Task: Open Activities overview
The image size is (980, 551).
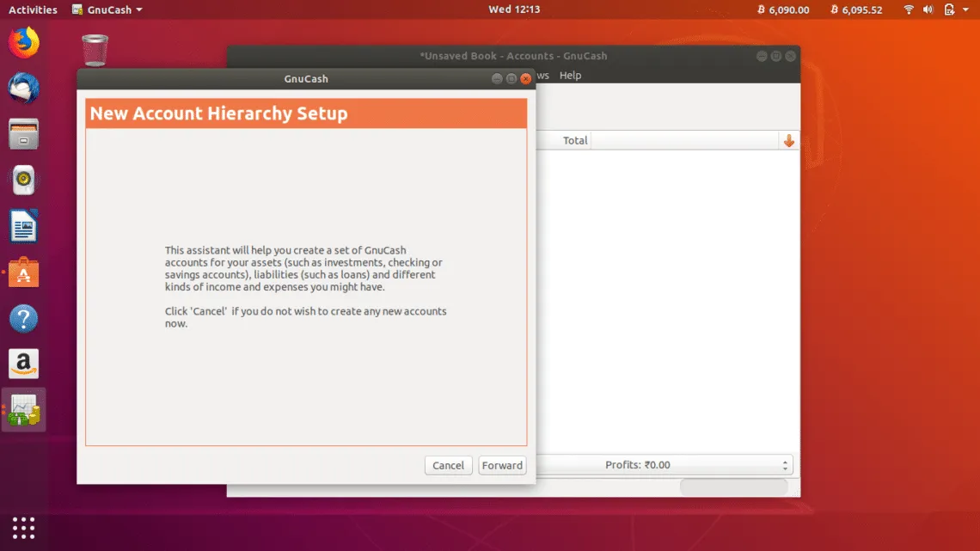Action: pyautogui.click(x=33, y=10)
